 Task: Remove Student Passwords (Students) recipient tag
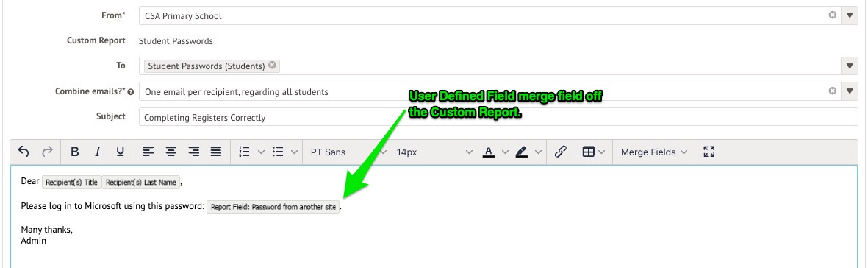(x=272, y=66)
